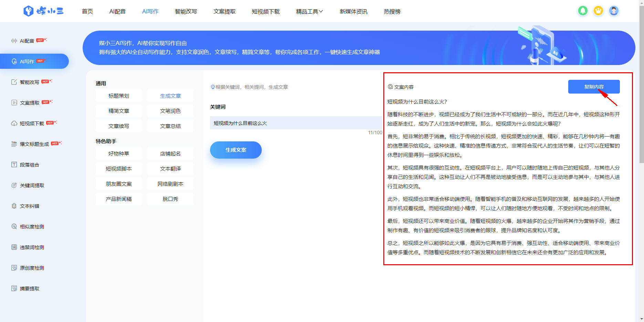Viewport: 644px width, 322px height.
Task: Open 热搜榜 in top navigation
Action: click(x=392, y=11)
